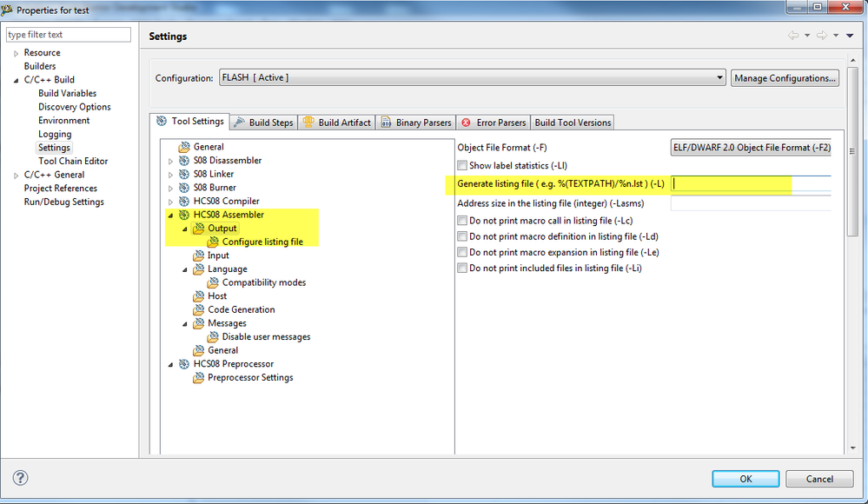Click the HCS08 Compiler tool icon
The image size is (868, 504).
184,201
